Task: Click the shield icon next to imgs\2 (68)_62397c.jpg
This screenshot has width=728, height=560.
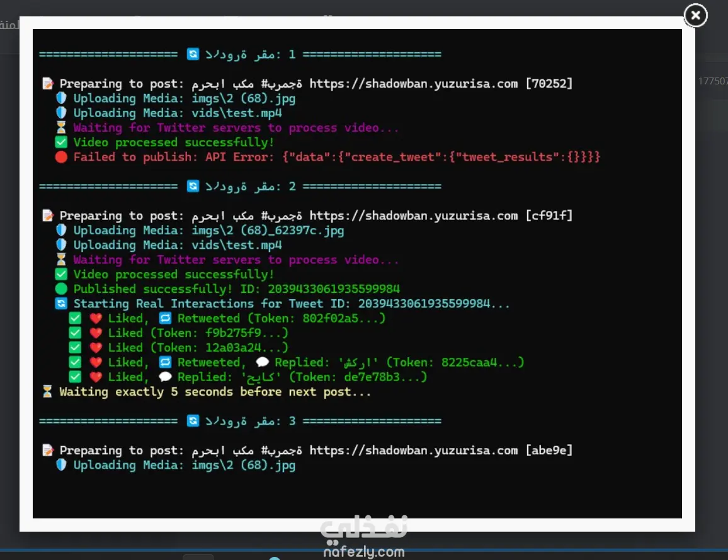Action: pyautogui.click(x=61, y=231)
